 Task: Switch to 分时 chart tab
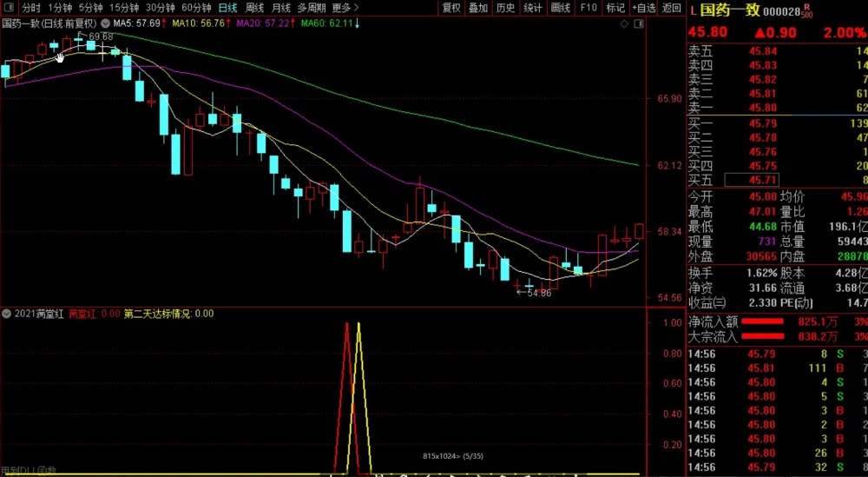31,8
